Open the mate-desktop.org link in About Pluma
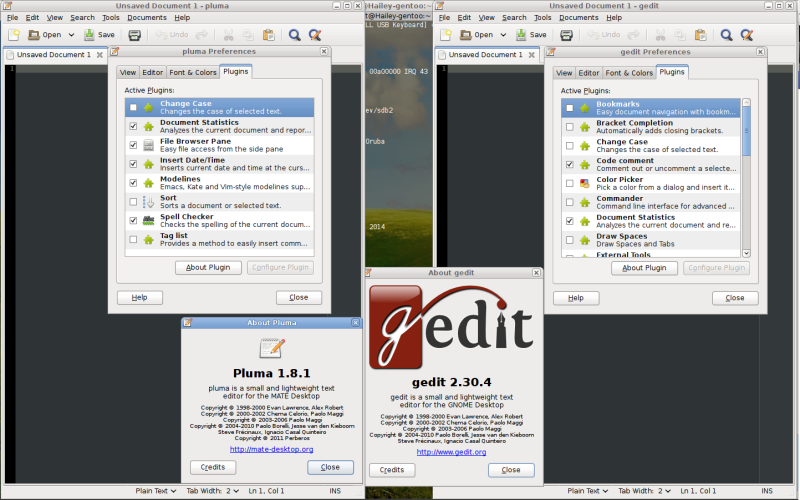Image resolution: width=800 pixels, height=500 pixels. [271, 449]
